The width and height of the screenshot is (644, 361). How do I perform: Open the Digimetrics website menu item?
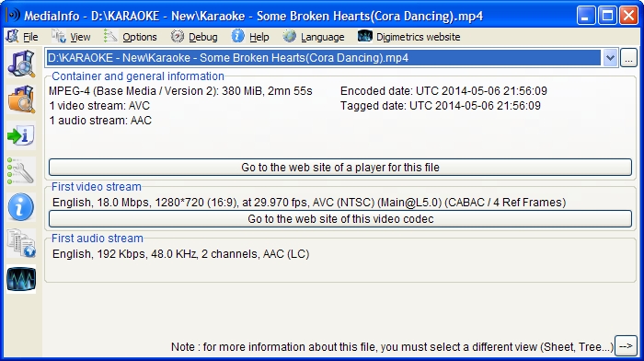tap(408, 37)
